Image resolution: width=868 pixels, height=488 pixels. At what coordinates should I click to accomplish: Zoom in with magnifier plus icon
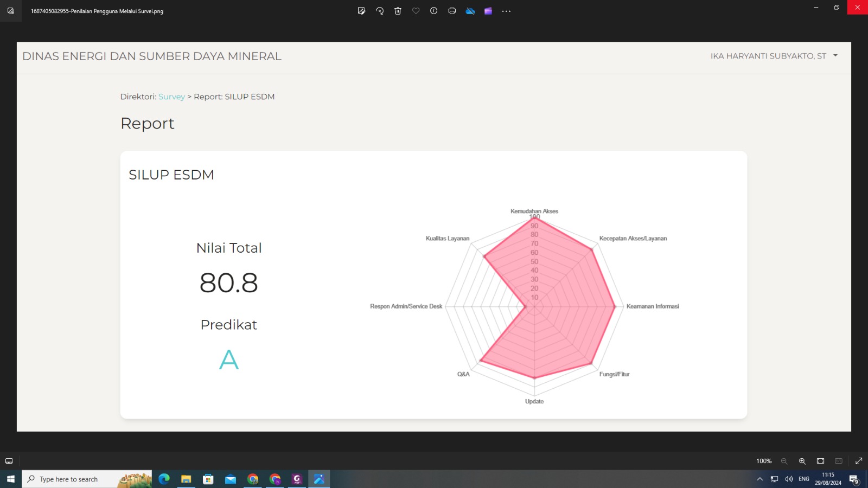802,461
